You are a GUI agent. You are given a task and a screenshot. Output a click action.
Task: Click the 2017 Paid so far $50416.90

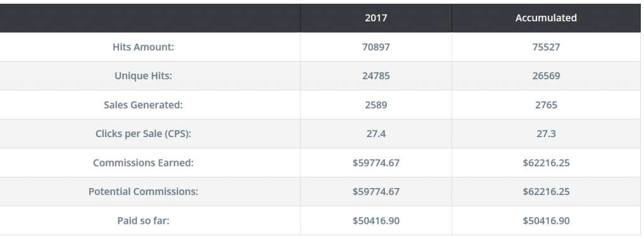[x=376, y=221]
